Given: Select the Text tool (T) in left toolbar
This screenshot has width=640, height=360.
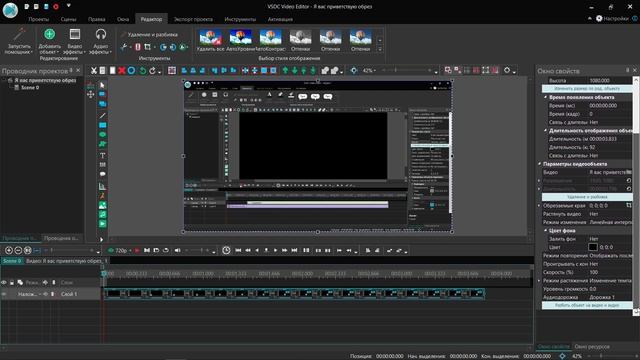Looking at the screenshot, I should (x=102, y=156).
